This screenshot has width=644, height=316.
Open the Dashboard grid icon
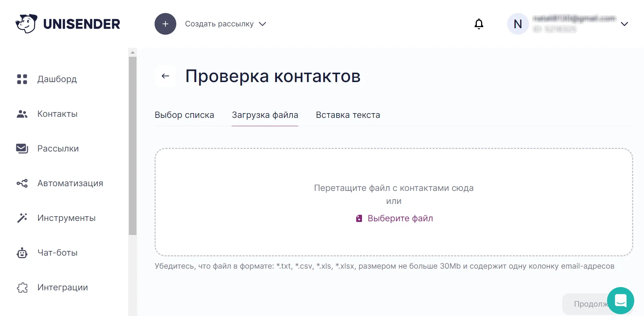pos(22,79)
